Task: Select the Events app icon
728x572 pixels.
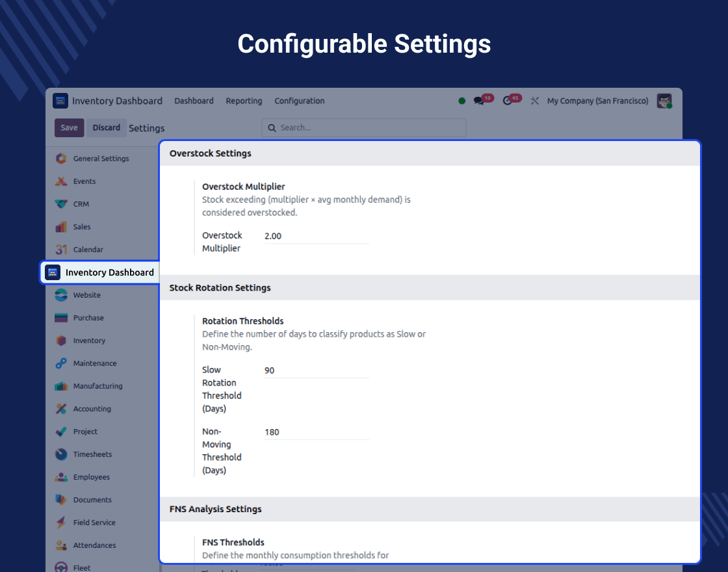Action: [61, 181]
